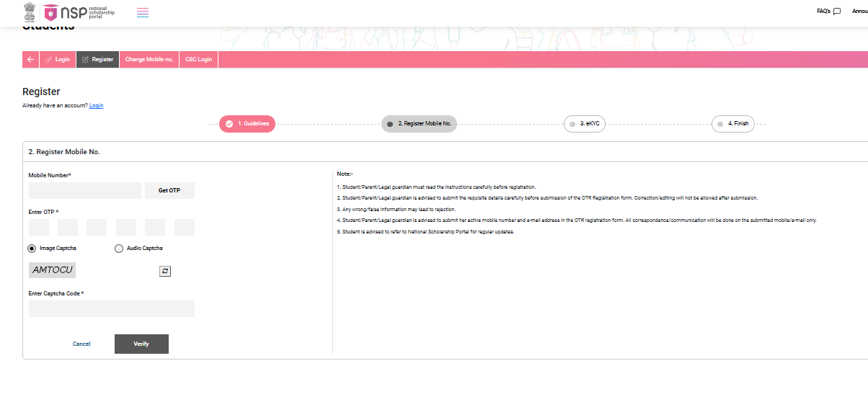
Task: Click the FAQ's chat bubble icon
Action: pyautogui.click(x=837, y=12)
